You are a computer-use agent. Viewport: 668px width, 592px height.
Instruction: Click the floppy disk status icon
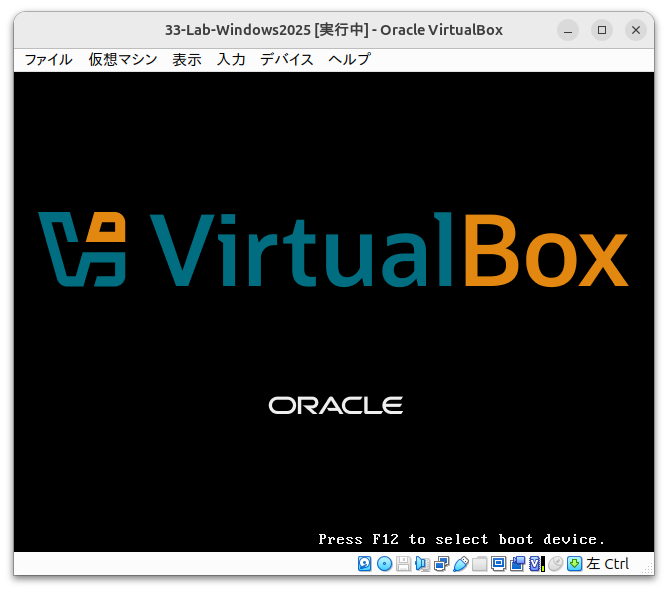pos(403,564)
